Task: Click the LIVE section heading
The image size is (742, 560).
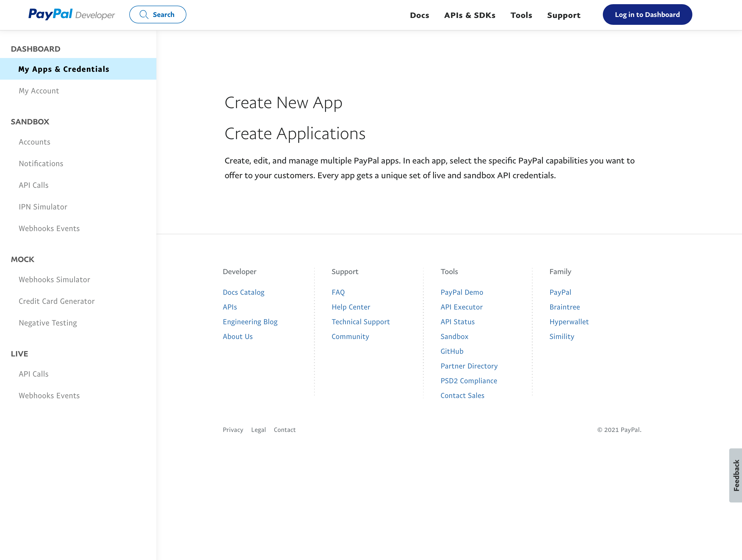Action: (x=19, y=354)
